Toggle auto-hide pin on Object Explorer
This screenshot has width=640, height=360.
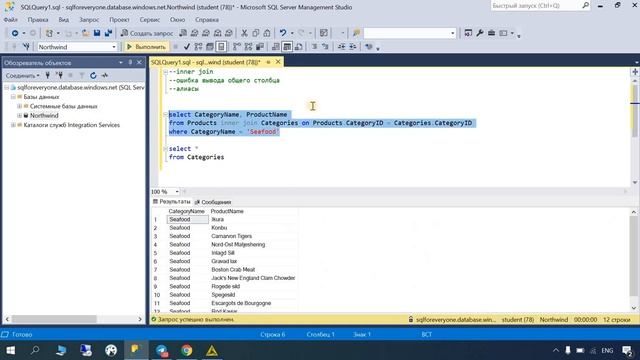[130, 62]
